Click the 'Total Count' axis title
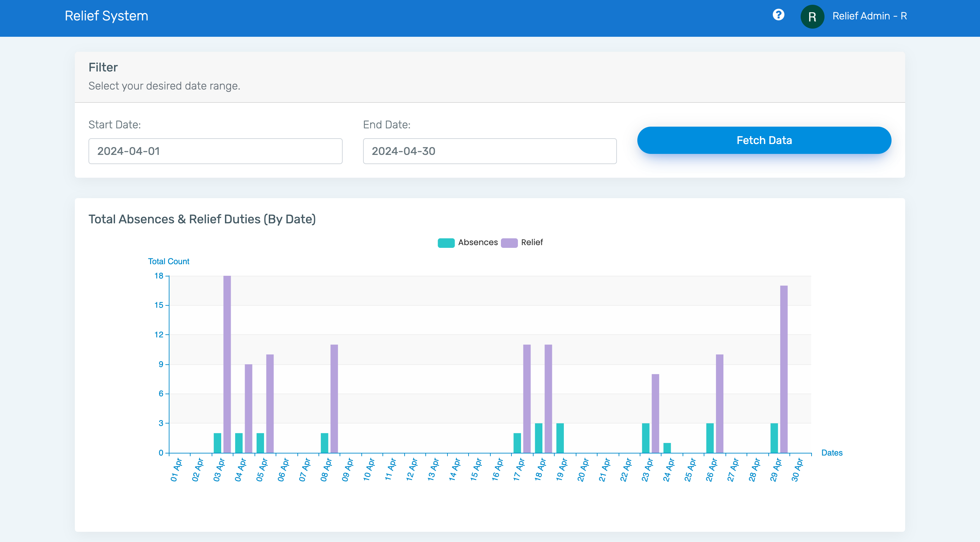Image resolution: width=980 pixels, height=542 pixels. point(168,261)
